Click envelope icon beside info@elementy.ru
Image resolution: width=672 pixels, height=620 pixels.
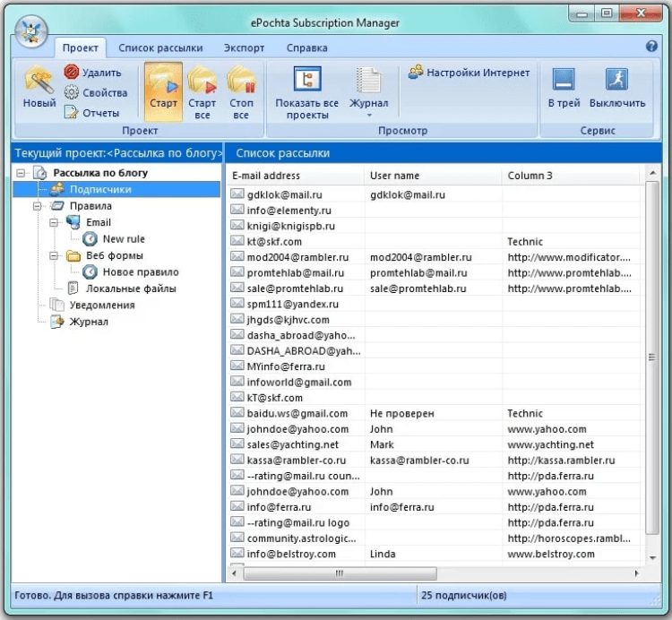point(237,210)
